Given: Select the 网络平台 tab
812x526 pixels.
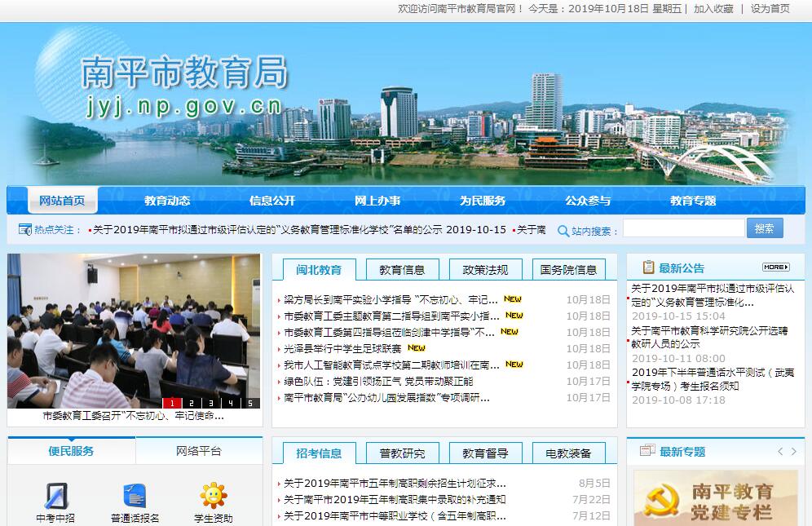Looking at the screenshot, I should pyautogui.click(x=199, y=450).
